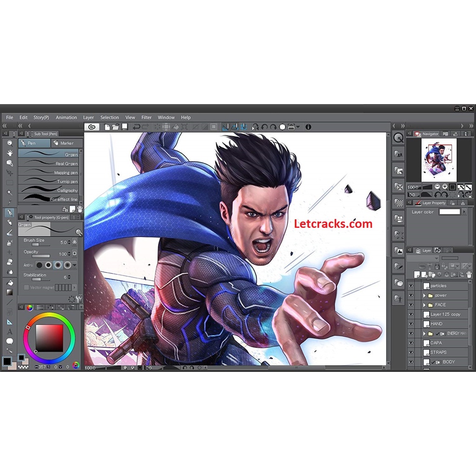Image resolution: width=476 pixels, height=476 pixels.
Task: Open the Anti-aliasing dropdown arrow
Action: pos(74,265)
